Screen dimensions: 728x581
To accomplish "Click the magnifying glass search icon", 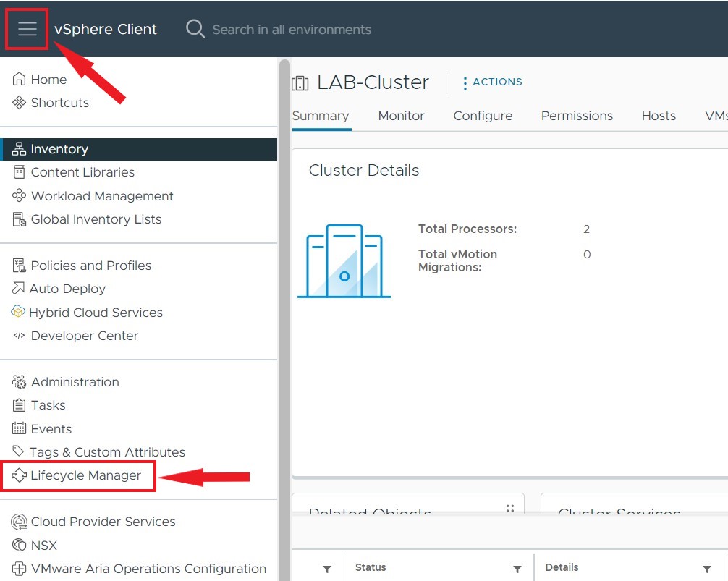I will pyautogui.click(x=195, y=29).
